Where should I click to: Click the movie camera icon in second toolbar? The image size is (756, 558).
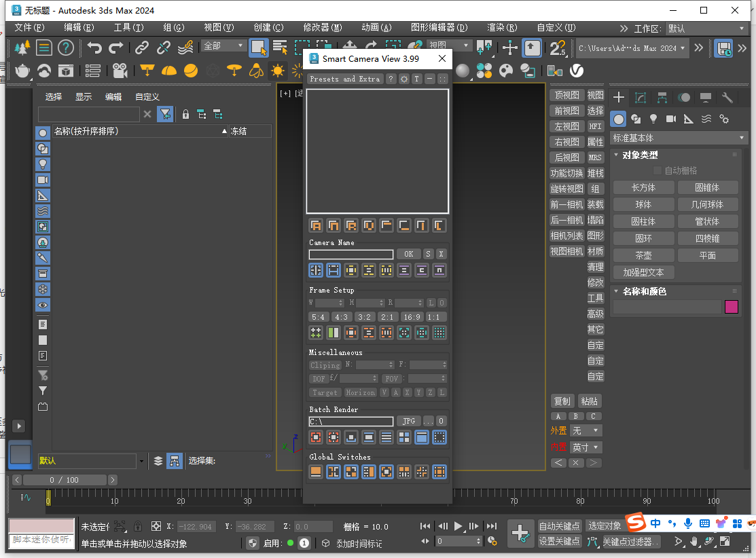pyautogui.click(x=120, y=71)
